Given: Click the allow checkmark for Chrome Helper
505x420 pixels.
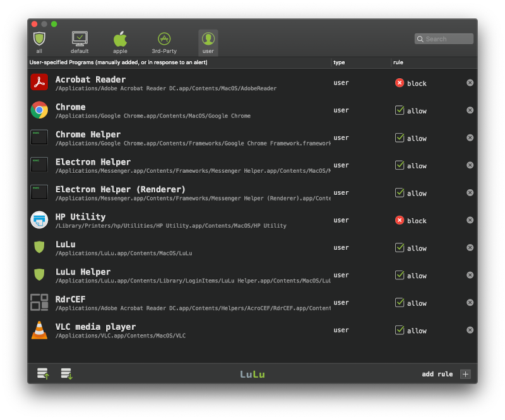Looking at the screenshot, I should coord(400,137).
